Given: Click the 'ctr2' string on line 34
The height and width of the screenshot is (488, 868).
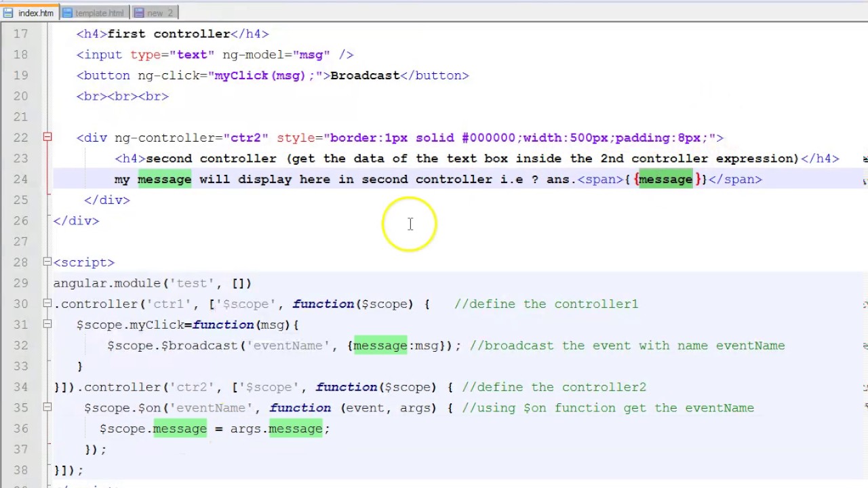Looking at the screenshot, I should [x=191, y=387].
